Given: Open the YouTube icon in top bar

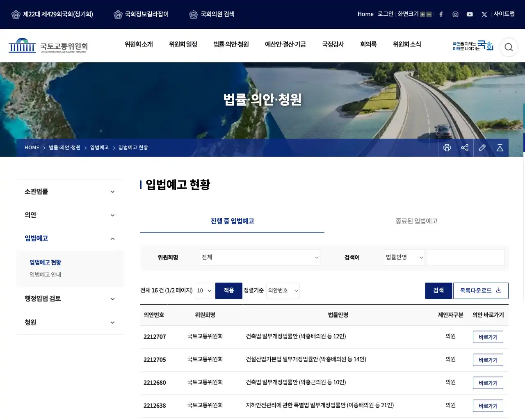Looking at the screenshot, I should click(470, 14).
